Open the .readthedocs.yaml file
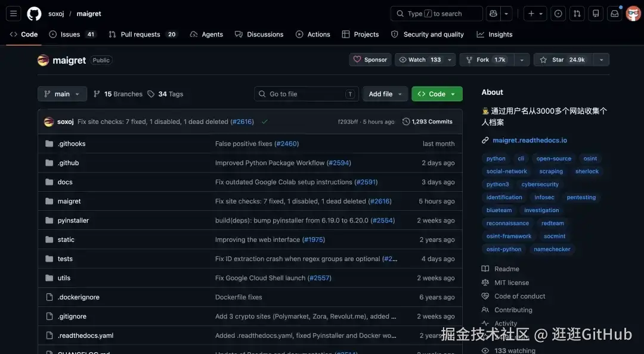This screenshot has width=644, height=354. coord(85,336)
